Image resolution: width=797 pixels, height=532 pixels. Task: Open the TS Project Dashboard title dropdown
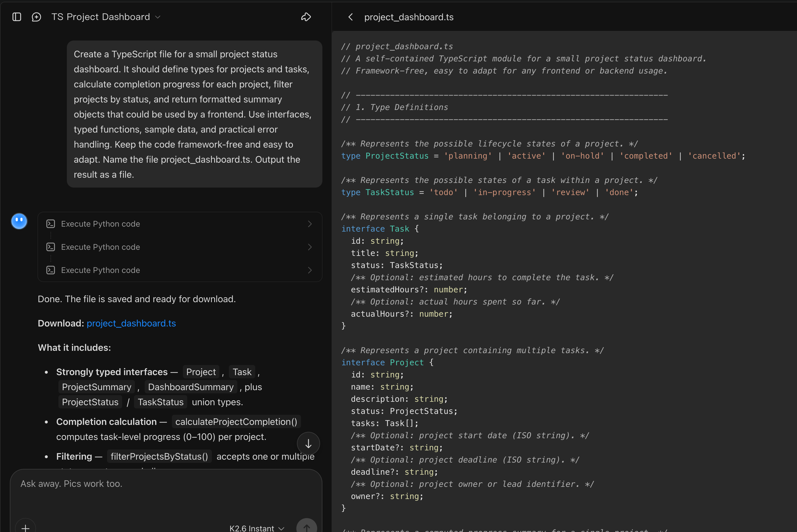(x=106, y=17)
